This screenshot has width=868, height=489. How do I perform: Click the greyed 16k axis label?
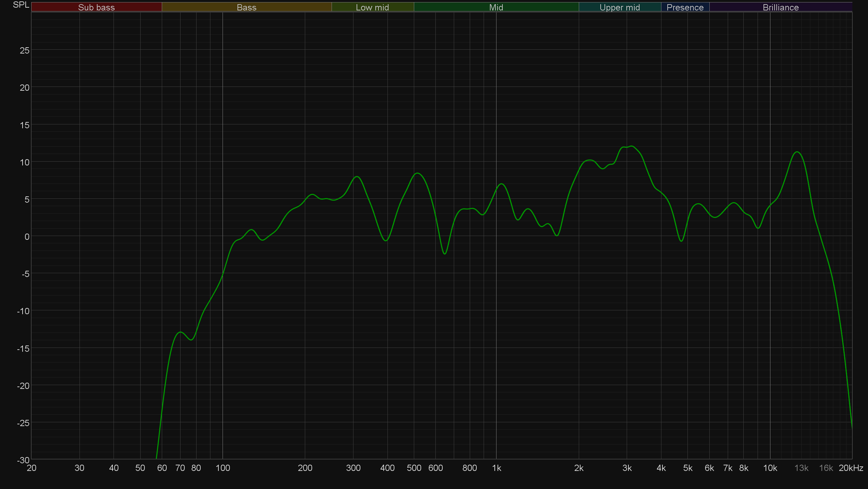(x=826, y=468)
